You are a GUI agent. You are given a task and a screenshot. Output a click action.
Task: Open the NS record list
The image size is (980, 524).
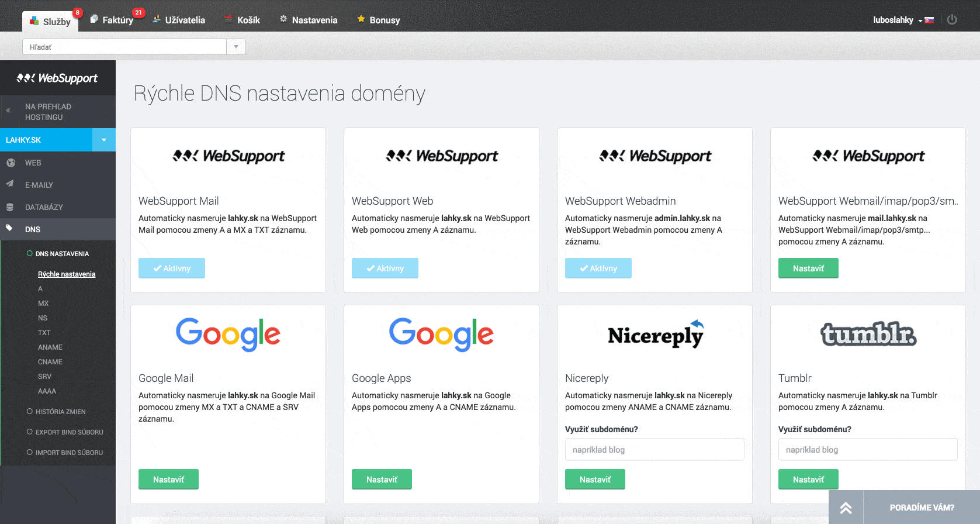pyautogui.click(x=43, y=318)
